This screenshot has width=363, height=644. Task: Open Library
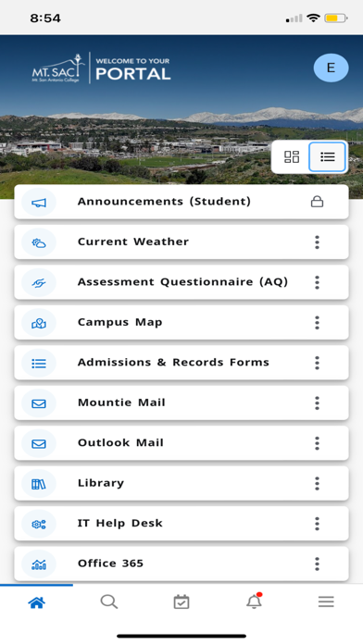pyautogui.click(x=181, y=483)
